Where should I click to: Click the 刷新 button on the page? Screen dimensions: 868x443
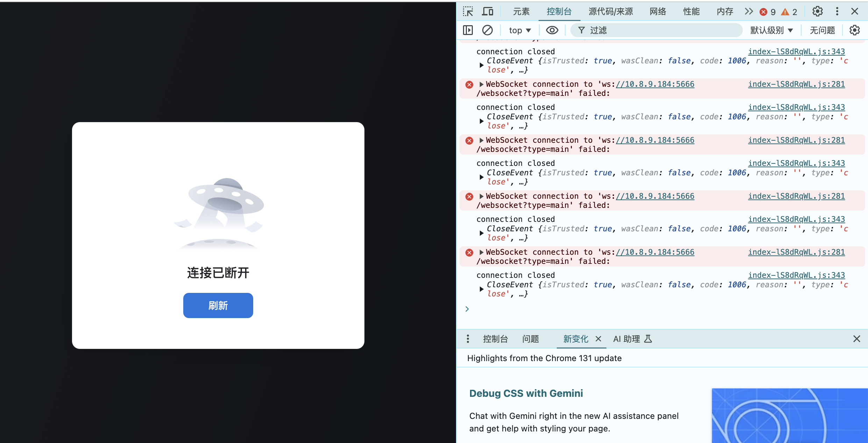point(218,305)
